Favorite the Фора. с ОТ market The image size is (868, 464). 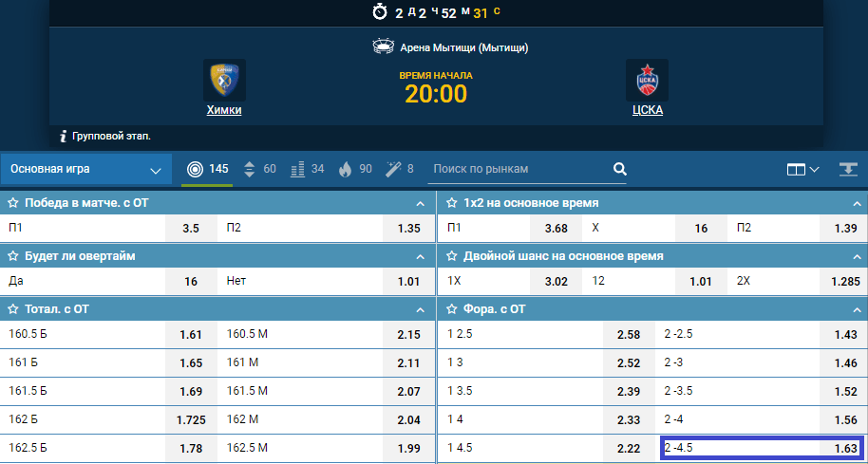pos(452,309)
